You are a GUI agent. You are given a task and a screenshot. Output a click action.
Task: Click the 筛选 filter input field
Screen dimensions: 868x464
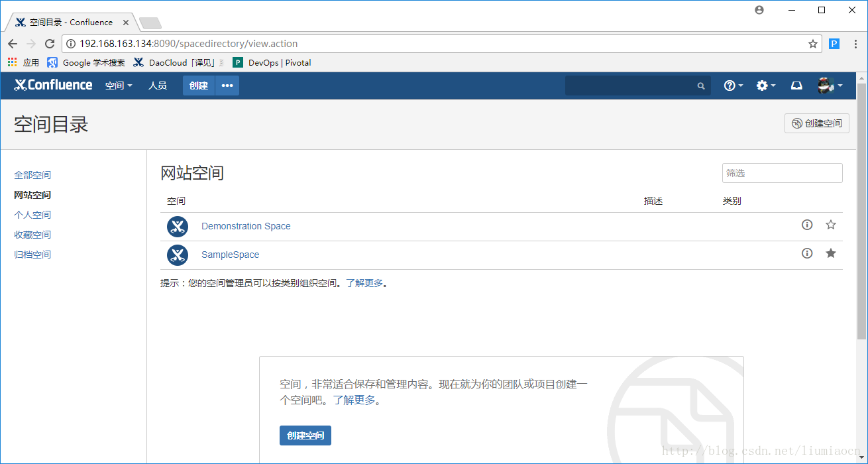click(x=783, y=173)
